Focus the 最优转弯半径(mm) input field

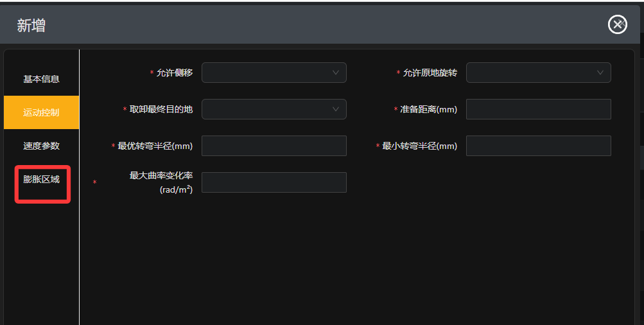coord(274,146)
